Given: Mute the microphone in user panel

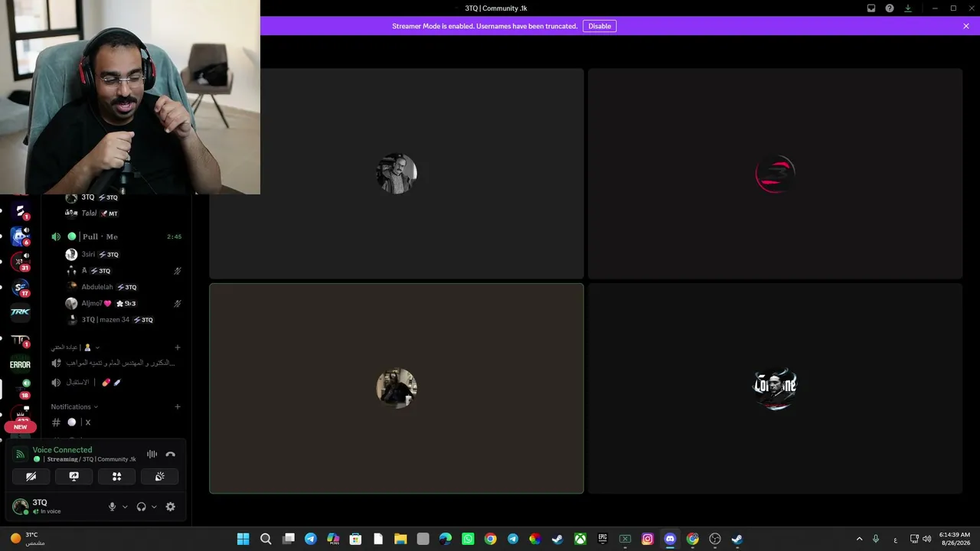Looking at the screenshot, I should coord(113,507).
